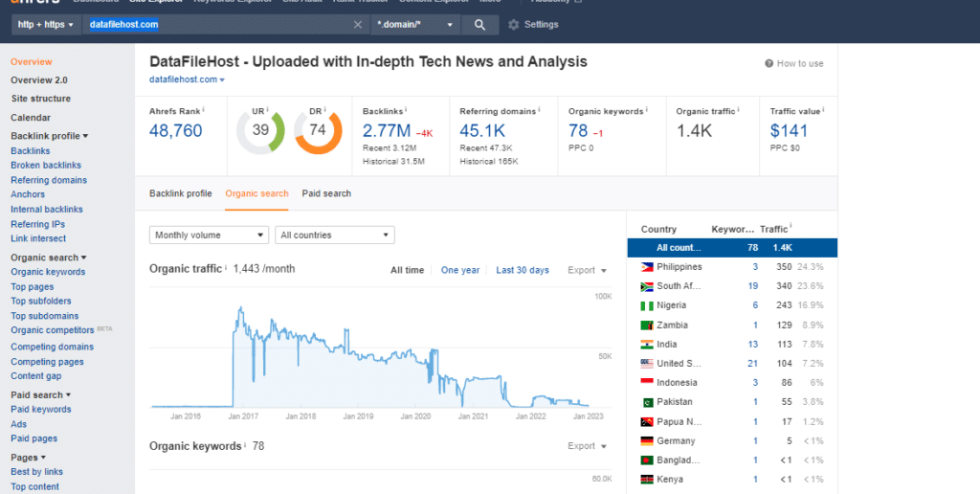
Task: Switch to the Backlink profile tab
Action: [181, 193]
